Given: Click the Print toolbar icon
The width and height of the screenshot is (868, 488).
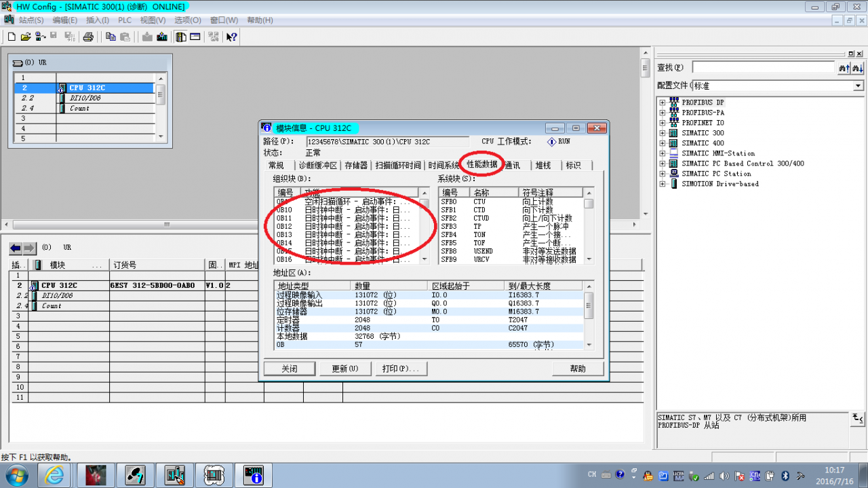Looking at the screenshot, I should point(88,37).
